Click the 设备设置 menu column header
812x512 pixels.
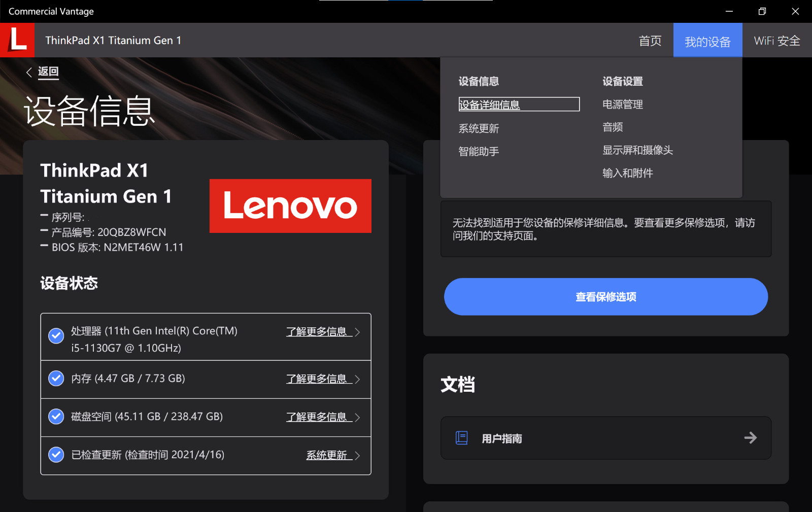[623, 81]
